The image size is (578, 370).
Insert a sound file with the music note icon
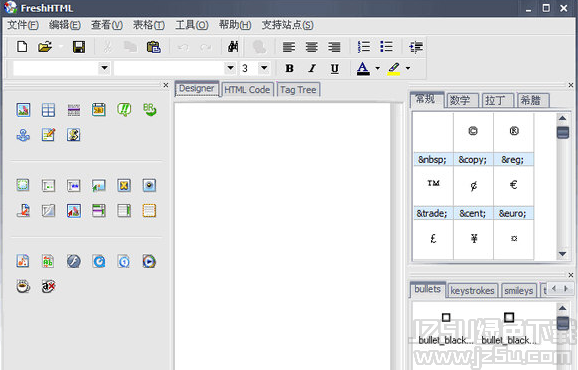23,261
